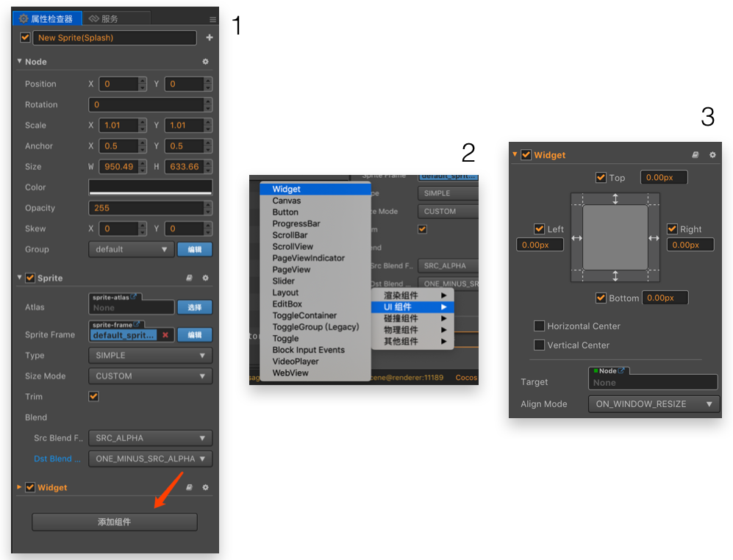Click the node name field New Sprite(Splash)
The width and height of the screenshot is (733, 560).
[x=115, y=37]
